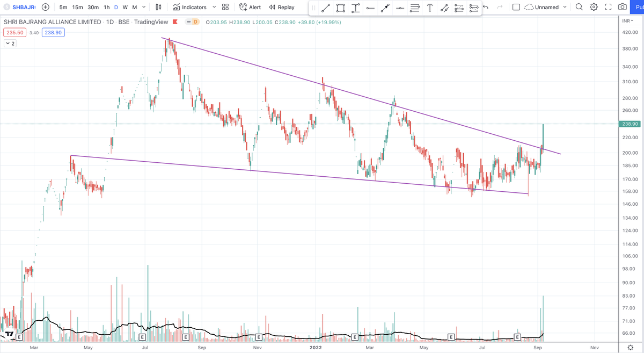The width and height of the screenshot is (644, 353).
Task: Click the blue Publish button
Action: (638, 7)
